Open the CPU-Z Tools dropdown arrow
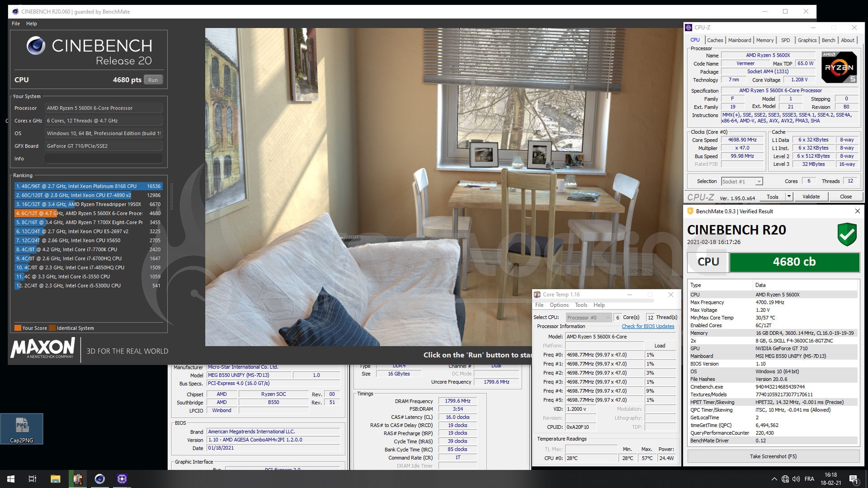 click(789, 197)
